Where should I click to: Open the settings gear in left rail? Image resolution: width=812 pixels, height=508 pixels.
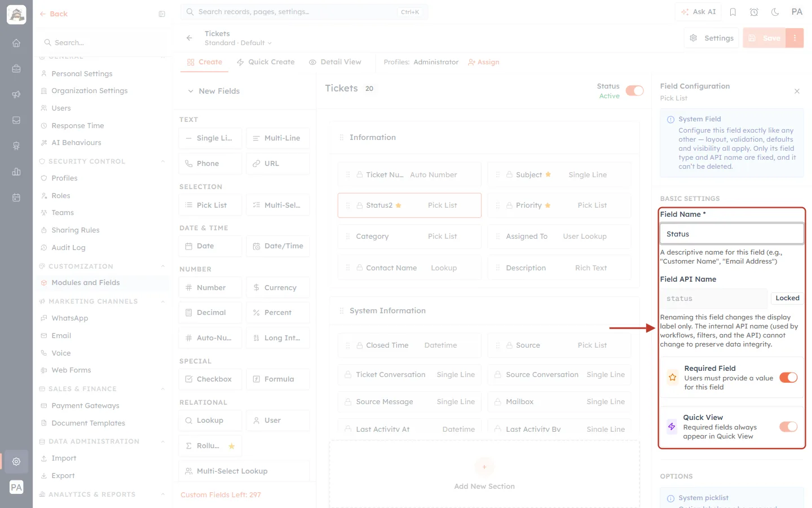pos(16,461)
